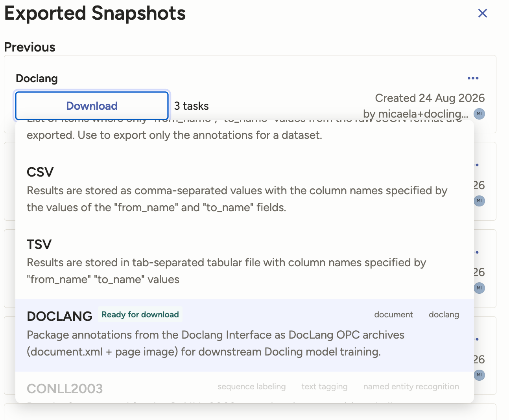Click the named entity recognition tag
The height and width of the screenshot is (420, 509).
411,387
